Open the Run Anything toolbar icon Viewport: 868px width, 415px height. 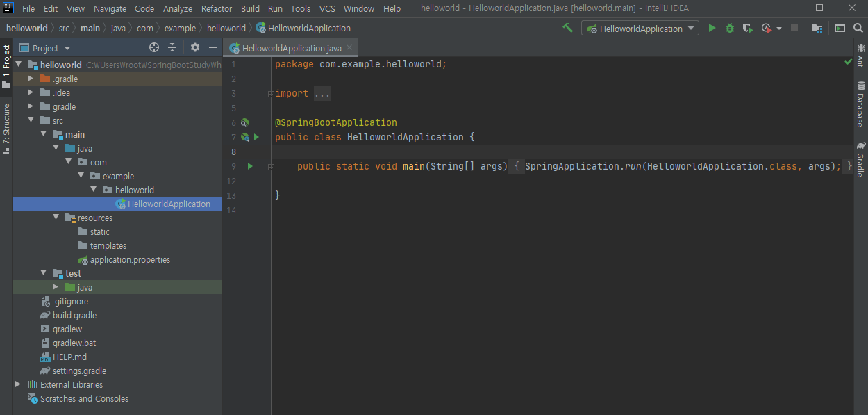[840, 28]
